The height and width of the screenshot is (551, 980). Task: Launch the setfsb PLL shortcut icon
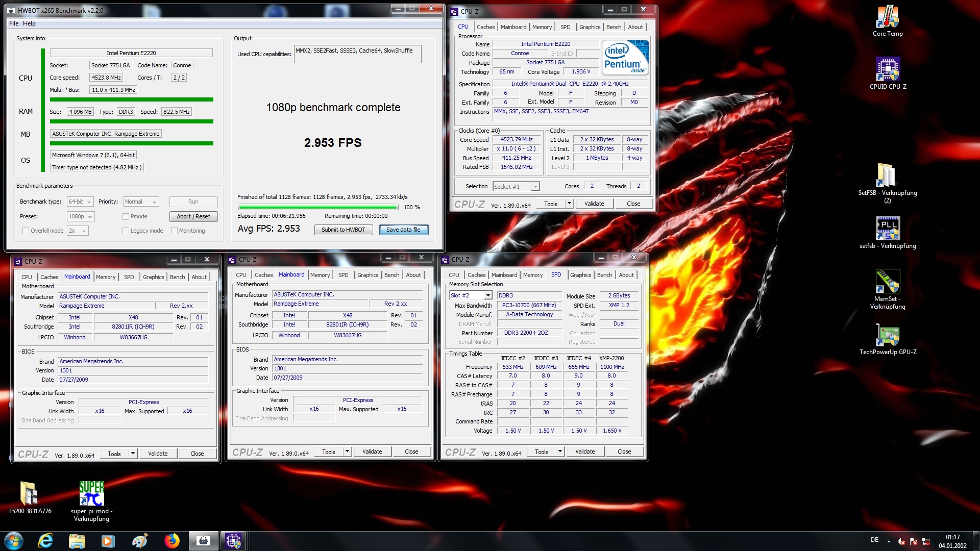coord(888,228)
